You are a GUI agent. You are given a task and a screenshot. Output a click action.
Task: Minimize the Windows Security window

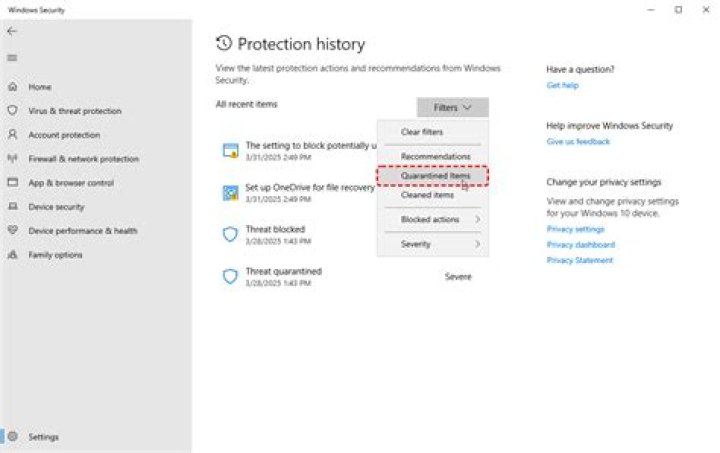click(x=651, y=10)
